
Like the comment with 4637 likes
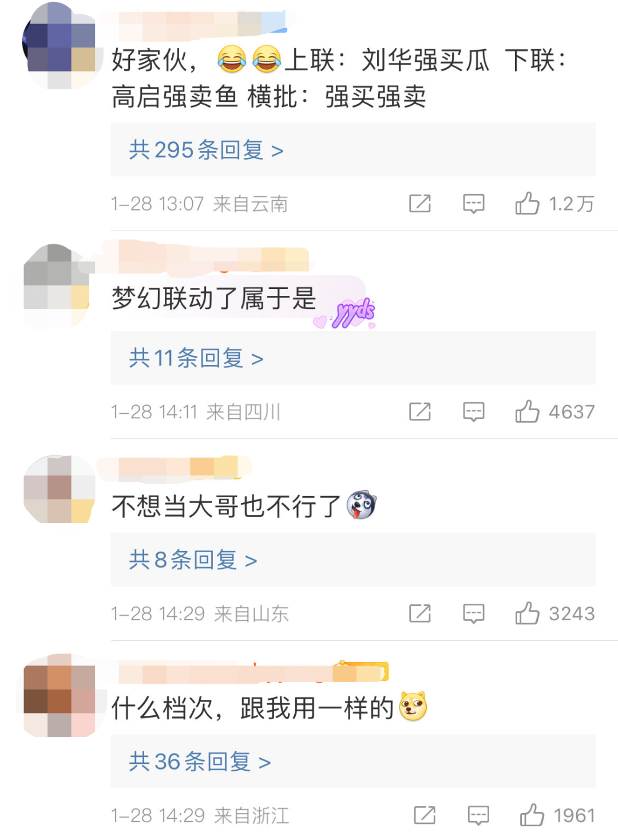(527, 411)
